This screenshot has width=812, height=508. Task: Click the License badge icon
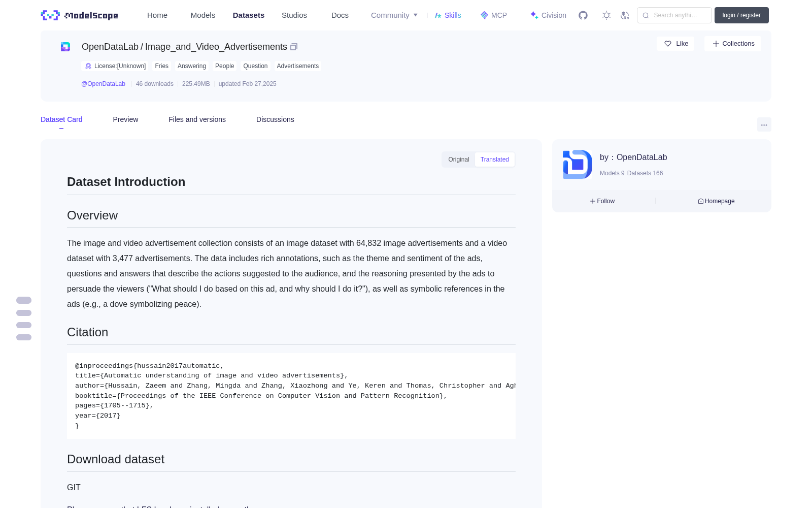coord(88,66)
